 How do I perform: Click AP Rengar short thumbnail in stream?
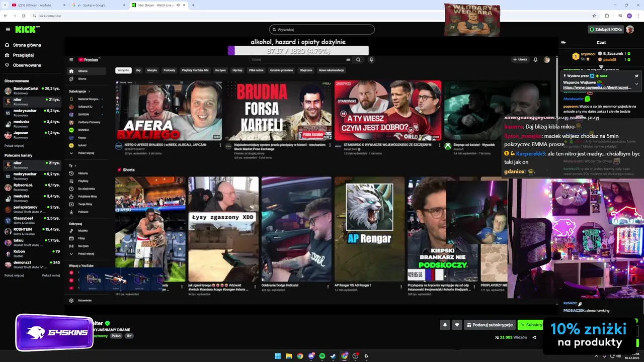point(369,229)
